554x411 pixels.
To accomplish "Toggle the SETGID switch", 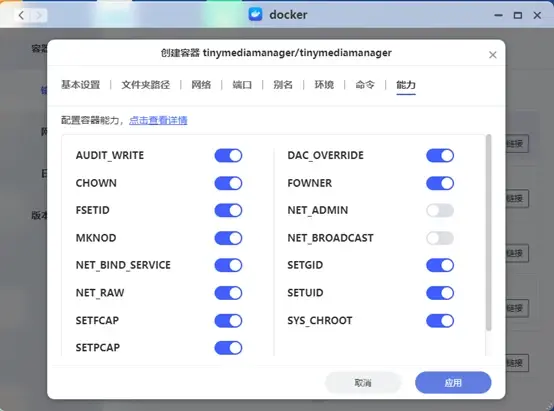I will [x=440, y=265].
